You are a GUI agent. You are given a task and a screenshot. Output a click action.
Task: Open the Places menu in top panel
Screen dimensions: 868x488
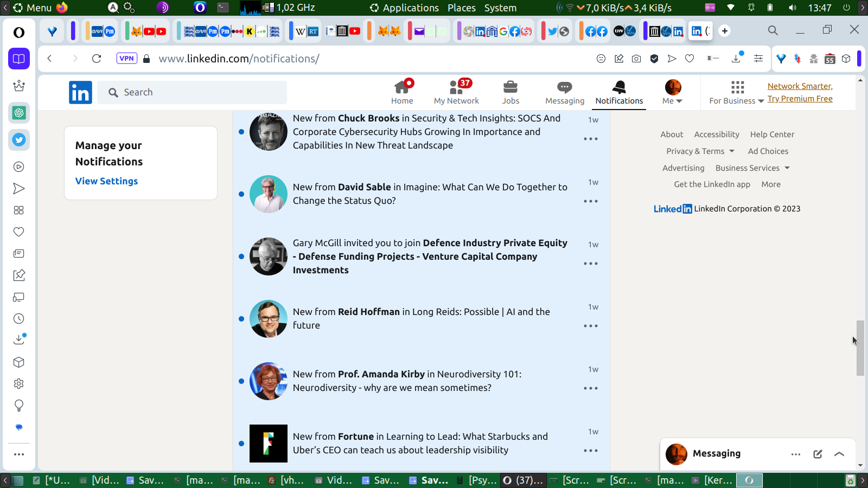tap(462, 8)
